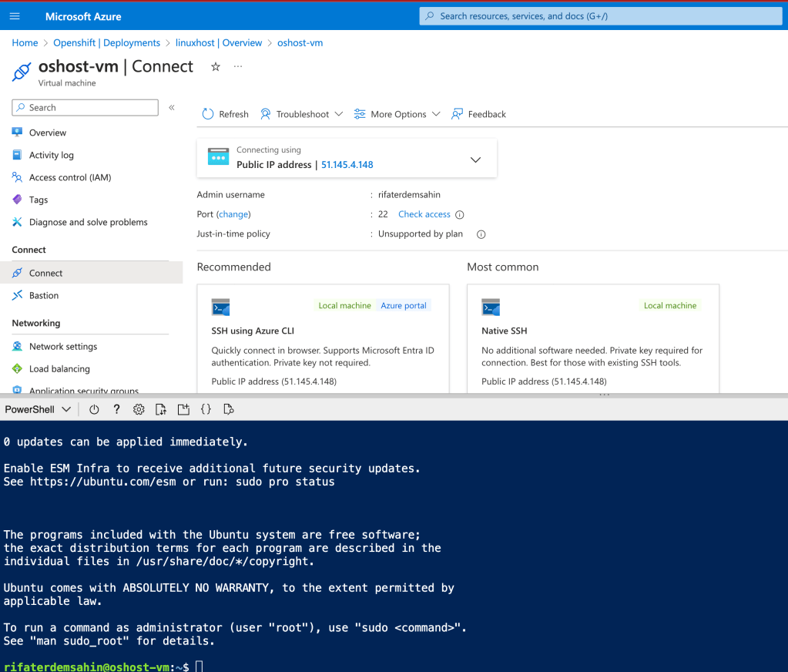Click the Network settings icon
Viewport: 788px width, 672px height.
coord(17,346)
